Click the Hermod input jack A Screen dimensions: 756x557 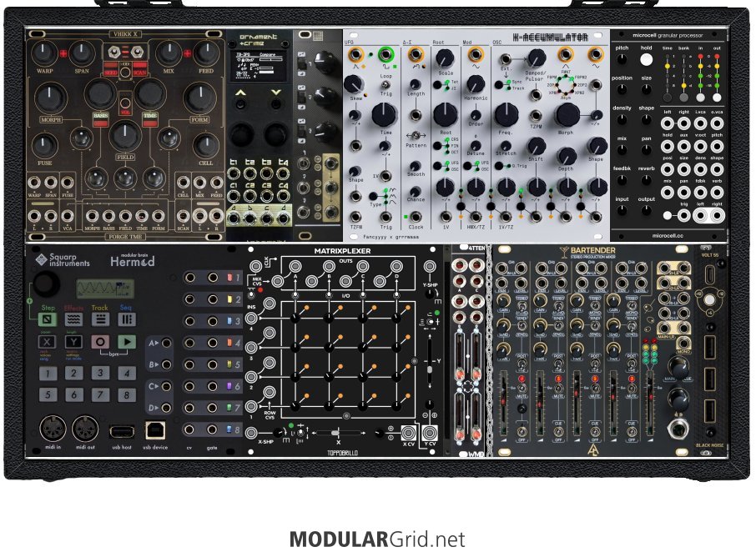coord(166,343)
